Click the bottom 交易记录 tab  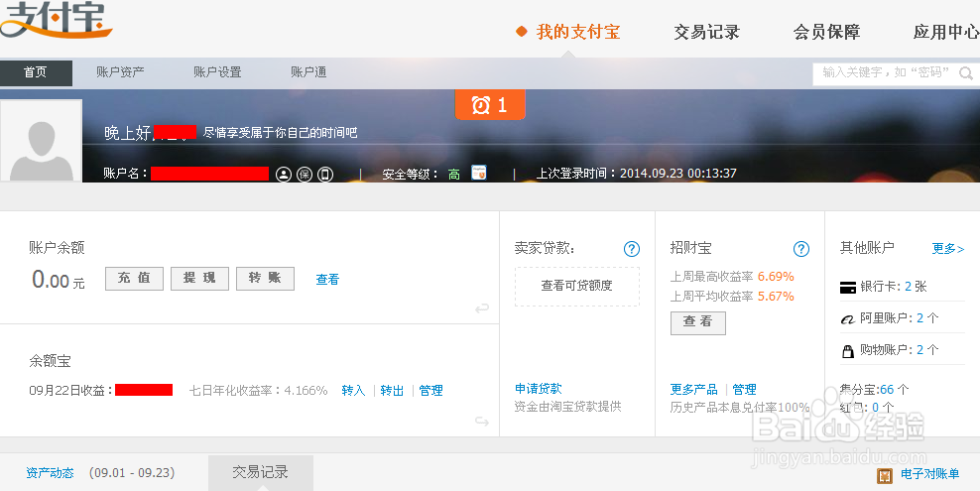click(261, 472)
